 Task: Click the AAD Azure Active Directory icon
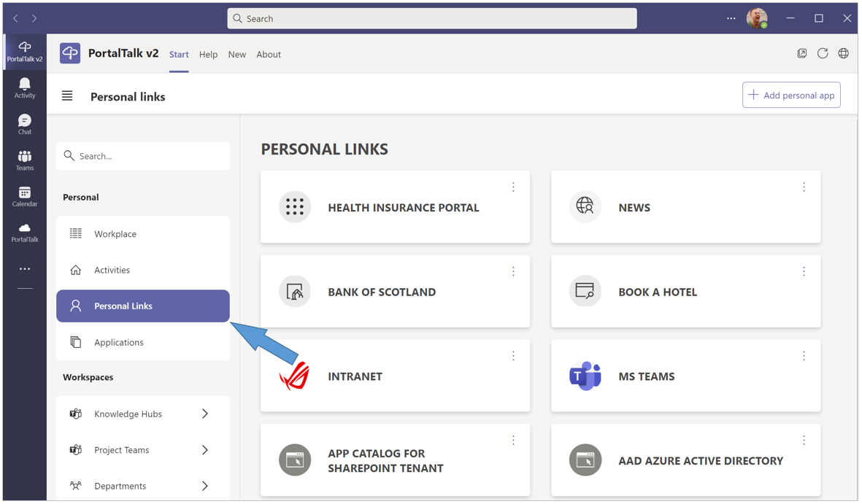585,460
